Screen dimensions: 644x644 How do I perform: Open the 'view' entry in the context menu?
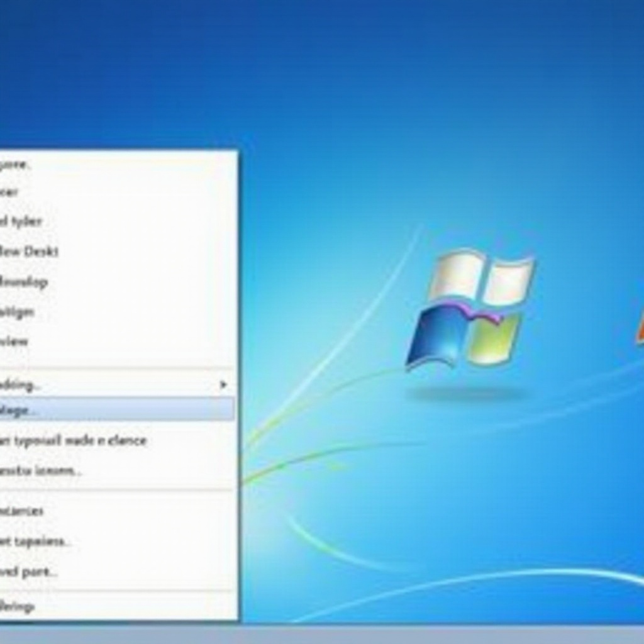coord(117,341)
